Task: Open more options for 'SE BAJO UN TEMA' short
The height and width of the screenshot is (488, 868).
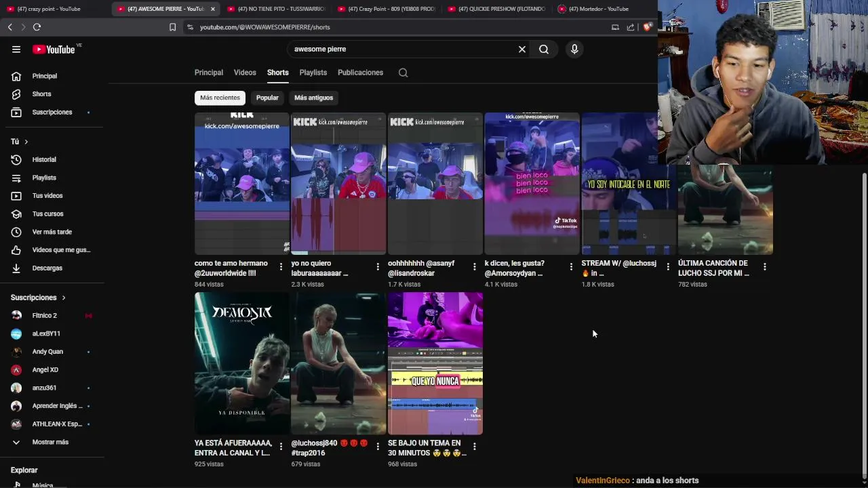Action: (474, 447)
